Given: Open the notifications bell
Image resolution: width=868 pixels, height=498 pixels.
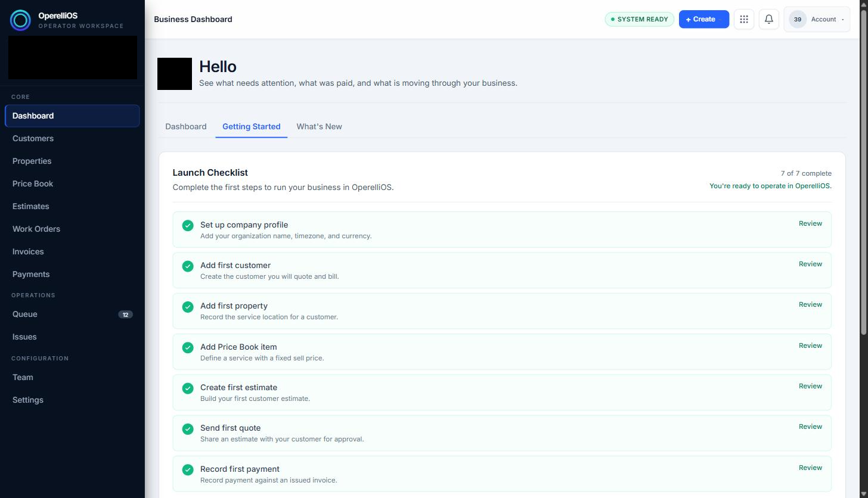Looking at the screenshot, I should pyautogui.click(x=769, y=19).
